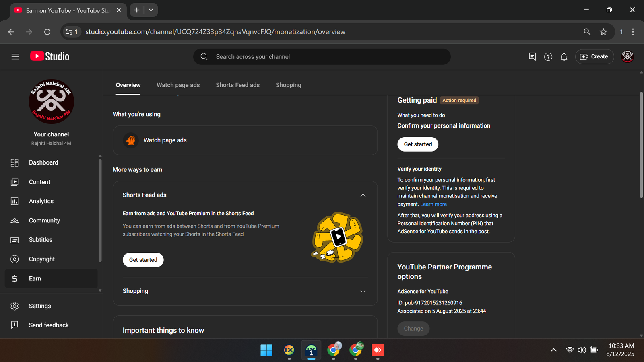Collapse the Shorts Feed ads section
This screenshot has height=362, width=644.
tap(363, 195)
